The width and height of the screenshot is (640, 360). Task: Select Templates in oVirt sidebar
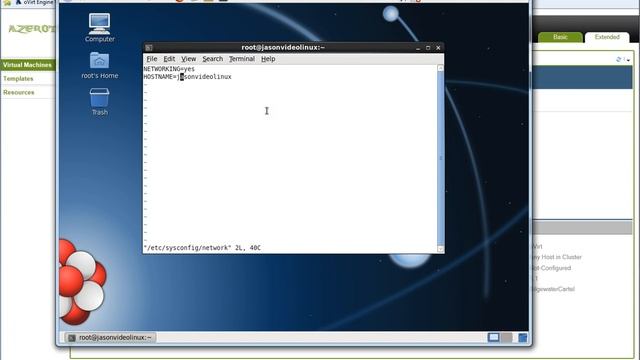(x=18, y=78)
